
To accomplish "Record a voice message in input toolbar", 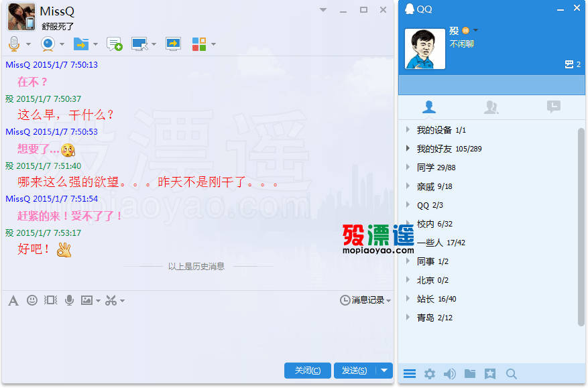I will pyautogui.click(x=69, y=300).
